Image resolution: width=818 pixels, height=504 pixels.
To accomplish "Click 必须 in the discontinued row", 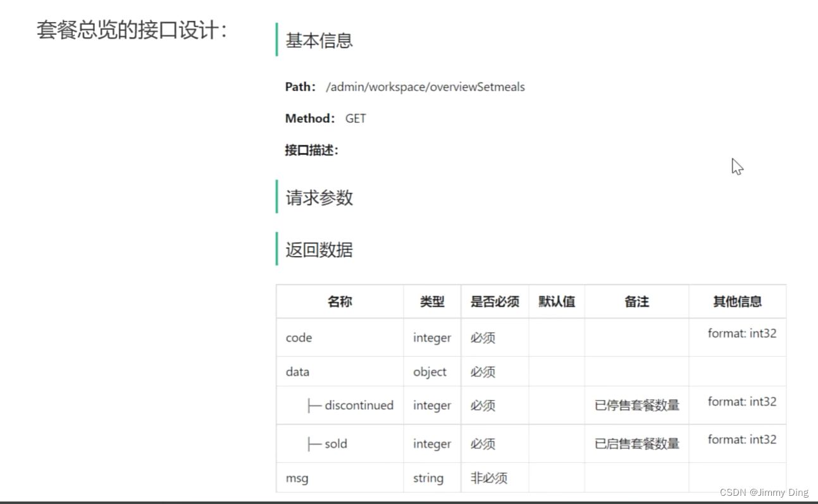I will [483, 405].
